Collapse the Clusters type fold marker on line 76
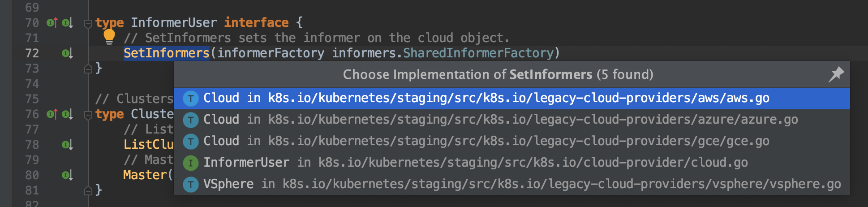This screenshot has height=207, width=868. 88,115
